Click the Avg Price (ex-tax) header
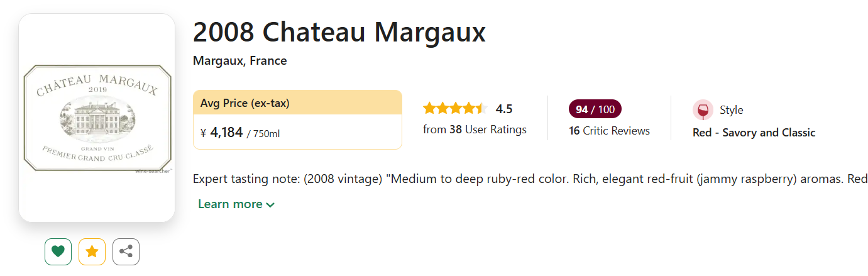Image resolution: width=868 pixels, height=276 pixels. click(x=244, y=103)
